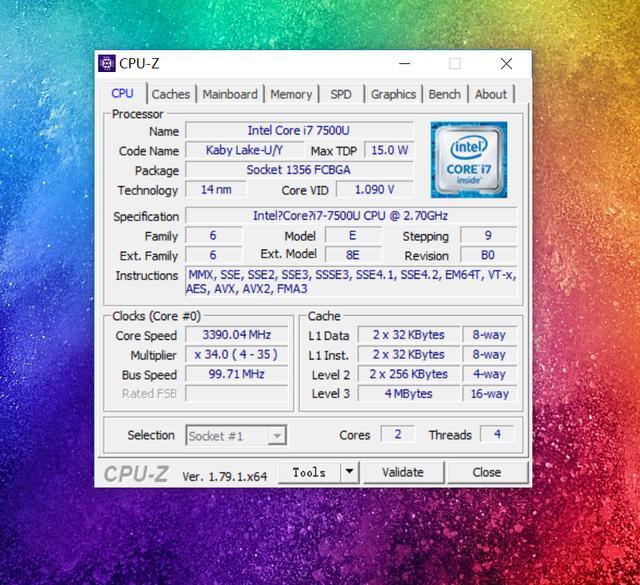The width and height of the screenshot is (640, 585).
Task: Click the Revision value B0
Action: (x=488, y=255)
